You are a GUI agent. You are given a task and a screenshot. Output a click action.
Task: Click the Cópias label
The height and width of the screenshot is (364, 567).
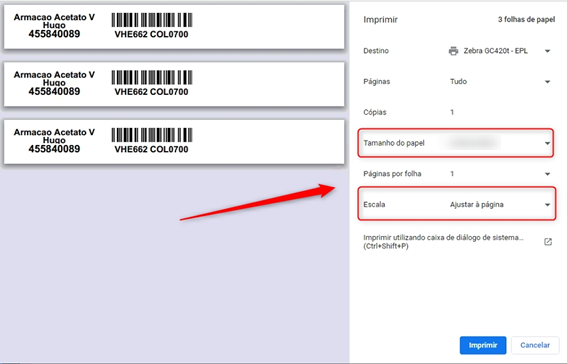(375, 112)
